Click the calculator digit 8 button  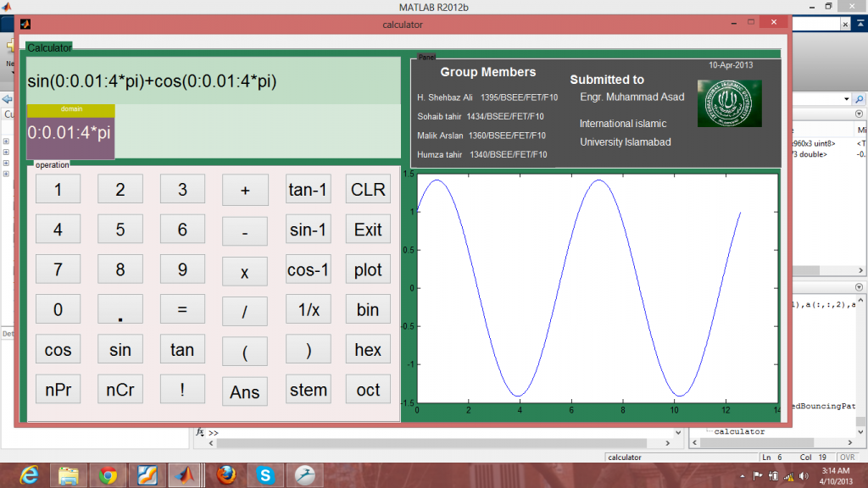click(x=120, y=269)
